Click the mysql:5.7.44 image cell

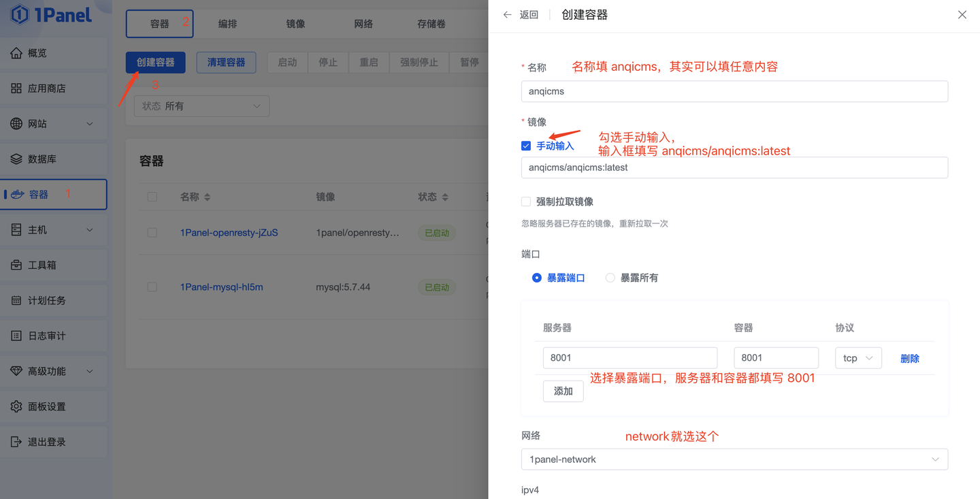click(x=343, y=287)
